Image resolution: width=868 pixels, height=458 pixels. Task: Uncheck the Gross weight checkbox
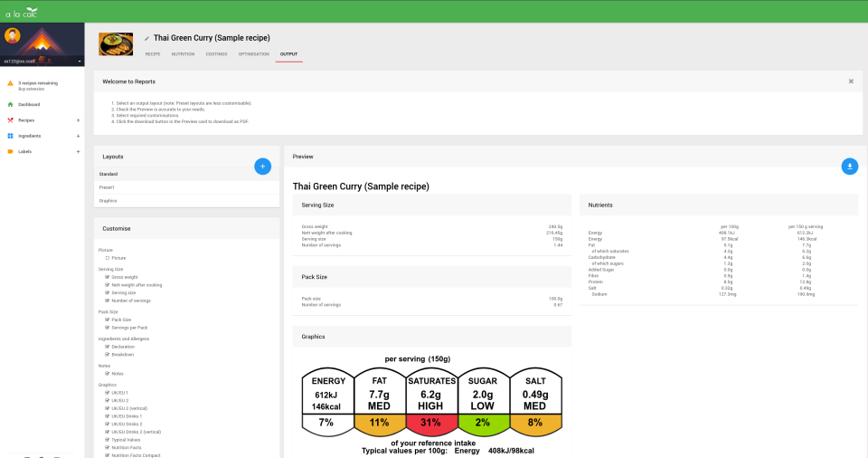tap(108, 277)
